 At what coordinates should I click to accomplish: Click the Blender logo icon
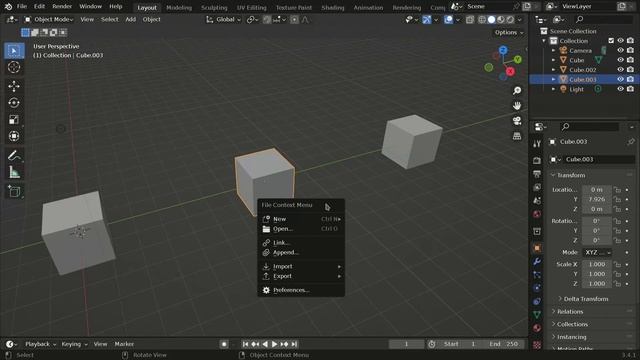pos(8,7)
